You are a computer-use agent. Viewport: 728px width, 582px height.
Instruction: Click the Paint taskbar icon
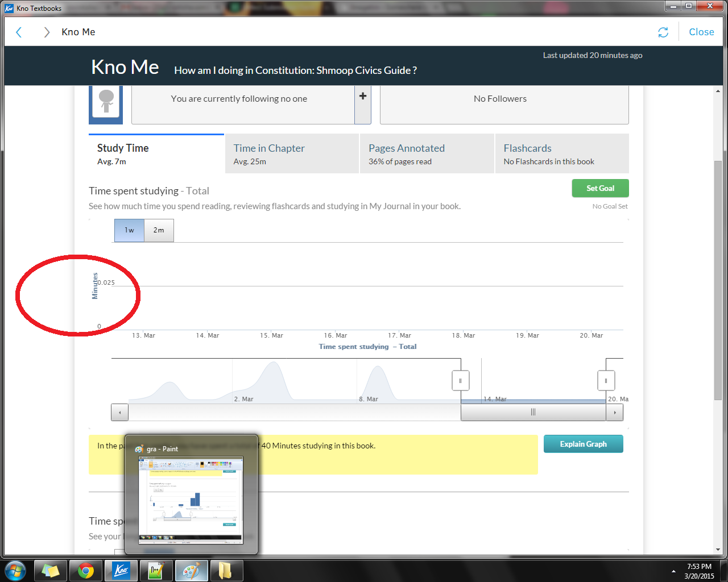[x=191, y=571]
